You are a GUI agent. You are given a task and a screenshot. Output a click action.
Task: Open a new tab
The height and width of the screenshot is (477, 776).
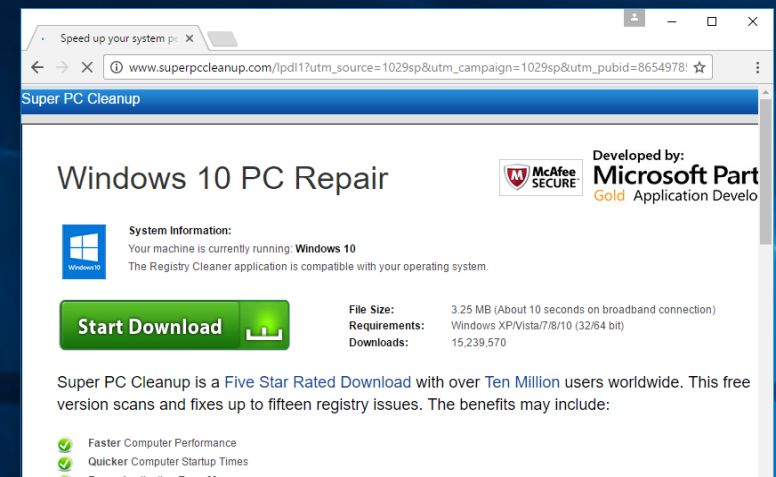point(222,39)
